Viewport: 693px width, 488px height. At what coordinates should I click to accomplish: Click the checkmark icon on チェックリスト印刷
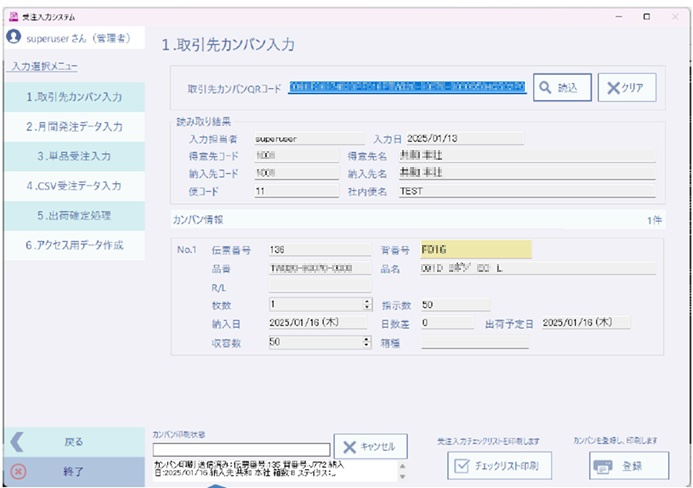coord(461,466)
